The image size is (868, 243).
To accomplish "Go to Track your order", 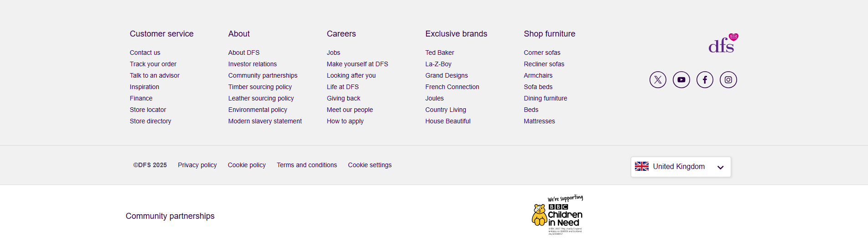I will click(153, 64).
